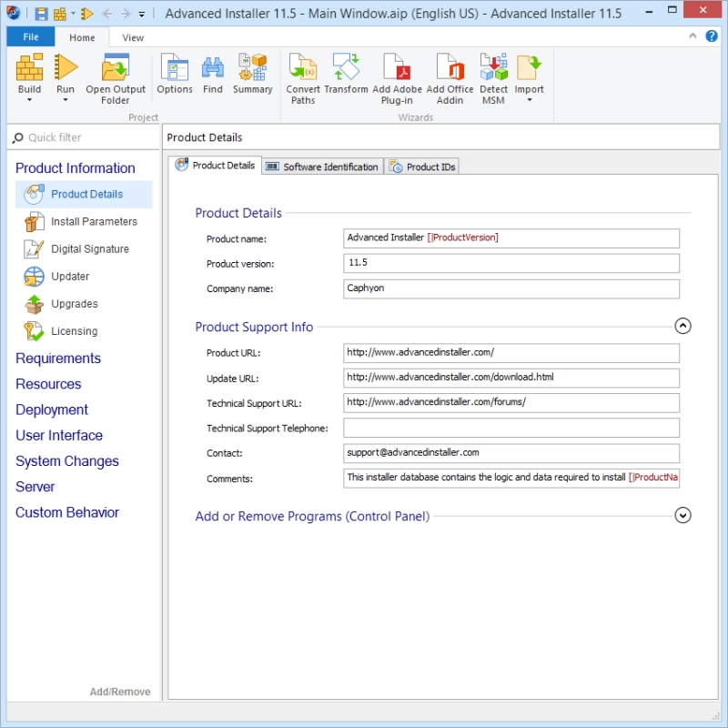Expand the Deployment section
Screen dimensions: 728x728
(52, 409)
